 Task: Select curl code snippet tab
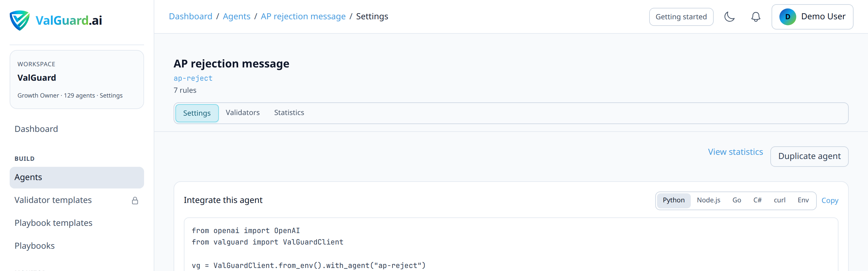tap(779, 200)
